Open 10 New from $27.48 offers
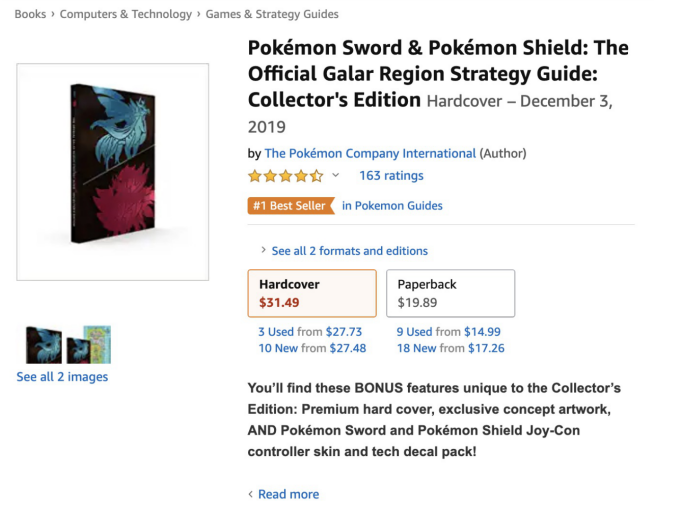Image resolution: width=693 pixels, height=510 pixels. point(312,348)
